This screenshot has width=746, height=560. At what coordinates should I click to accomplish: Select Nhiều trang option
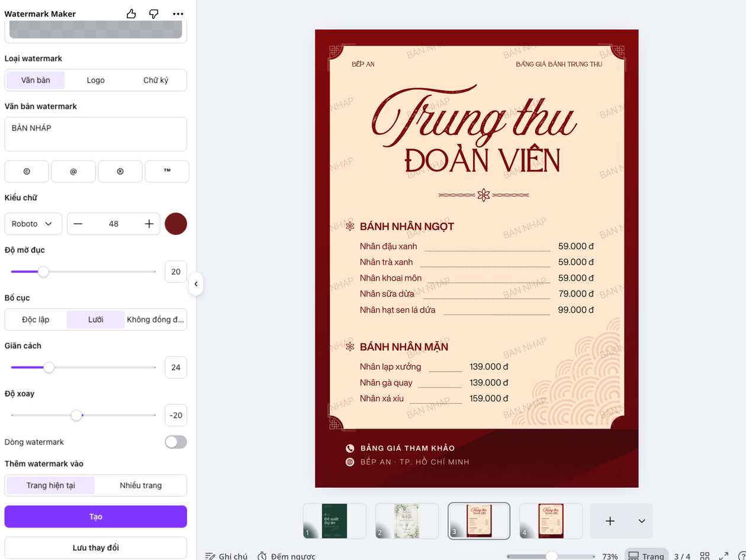(141, 485)
